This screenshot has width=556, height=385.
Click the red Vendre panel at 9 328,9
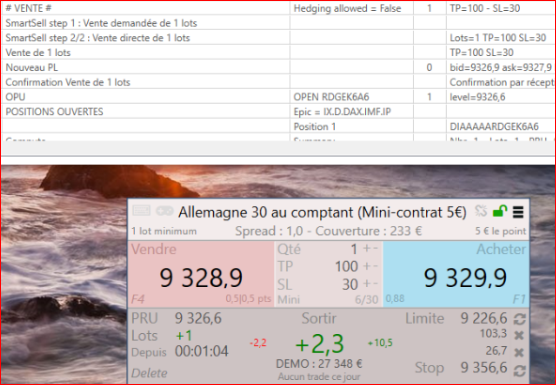(201, 274)
